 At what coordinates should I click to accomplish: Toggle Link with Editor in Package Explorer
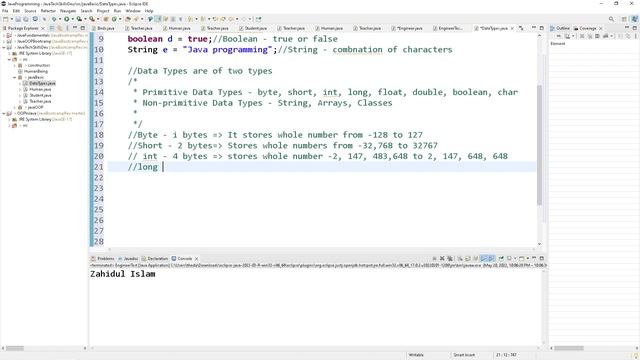(60, 28)
